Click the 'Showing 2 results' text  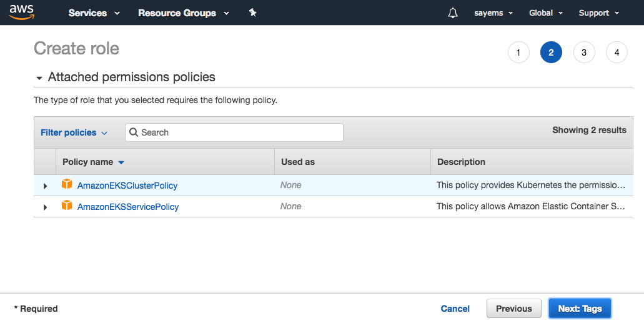pos(590,130)
